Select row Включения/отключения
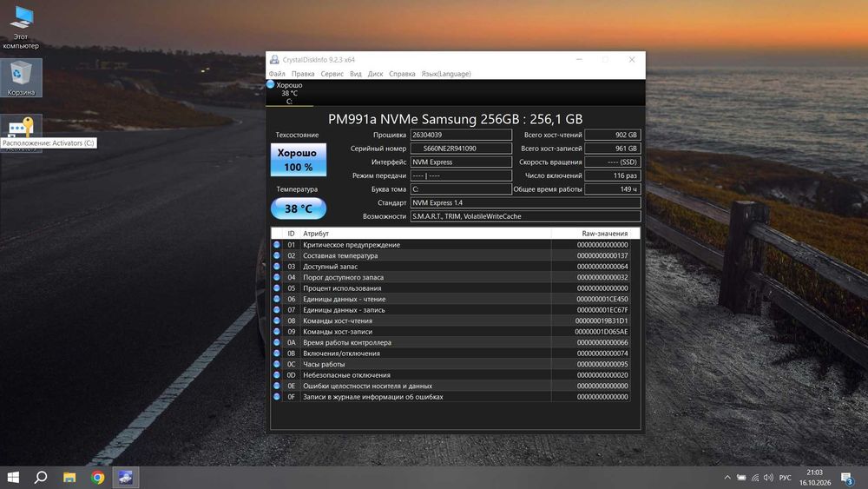Viewport: 868px width, 489px height. [x=451, y=354]
